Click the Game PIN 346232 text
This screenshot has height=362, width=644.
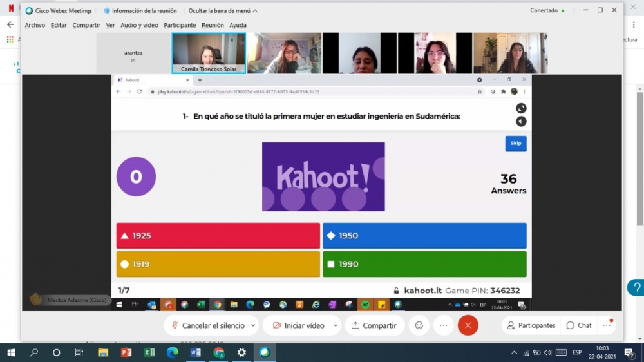[x=482, y=291]
